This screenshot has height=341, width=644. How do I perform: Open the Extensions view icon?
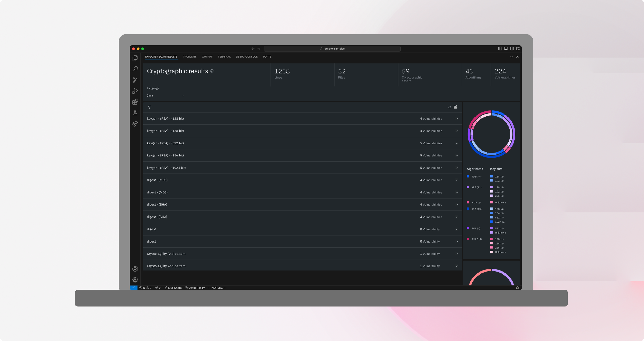135,102
